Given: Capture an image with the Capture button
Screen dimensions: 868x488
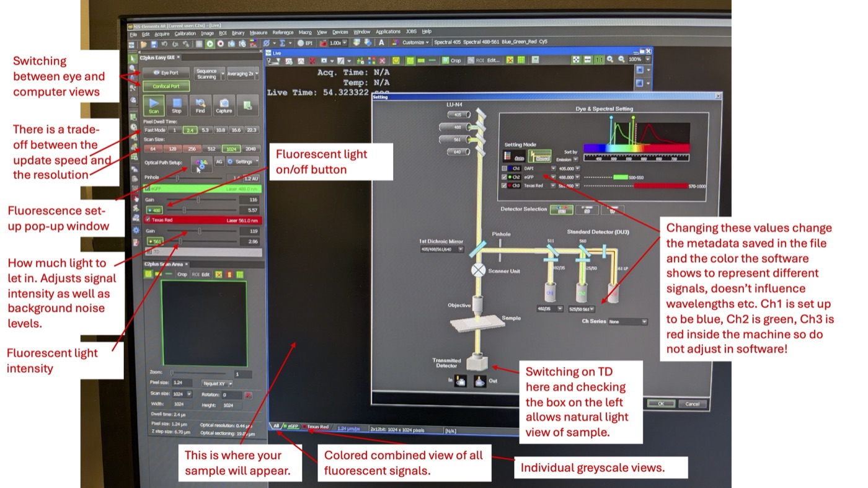Looking at the screenshot, I should tap(224, 105).
